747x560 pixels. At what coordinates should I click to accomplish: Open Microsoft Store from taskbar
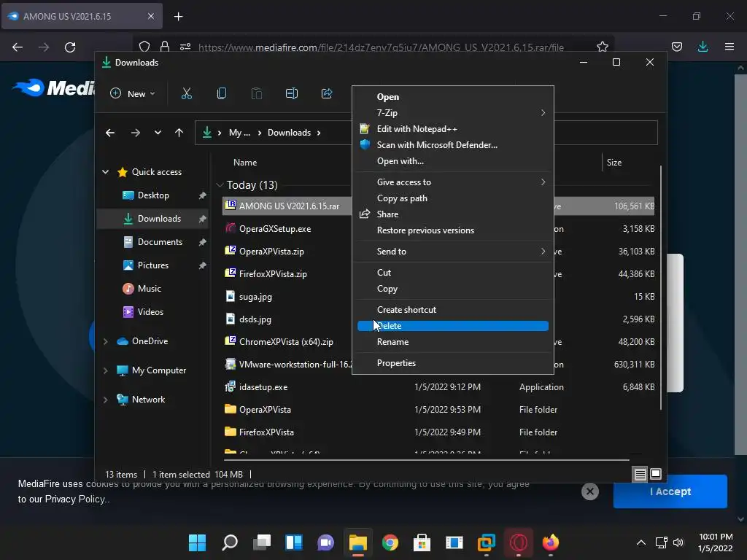[422, 542]
